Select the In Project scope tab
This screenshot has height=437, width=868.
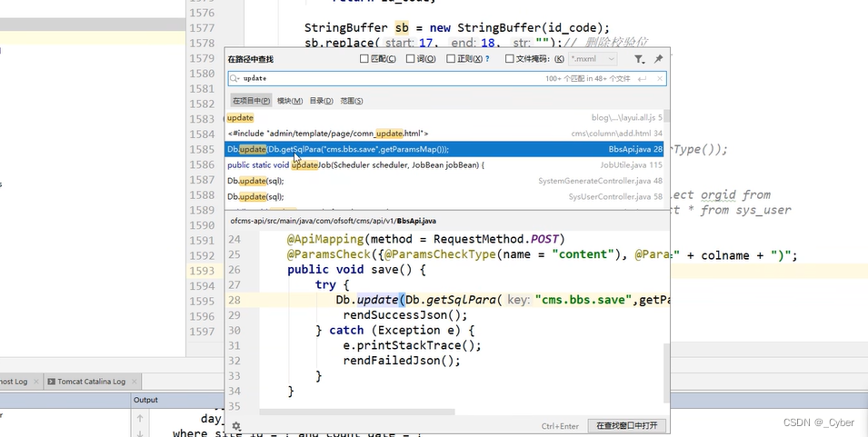point(251,101)
